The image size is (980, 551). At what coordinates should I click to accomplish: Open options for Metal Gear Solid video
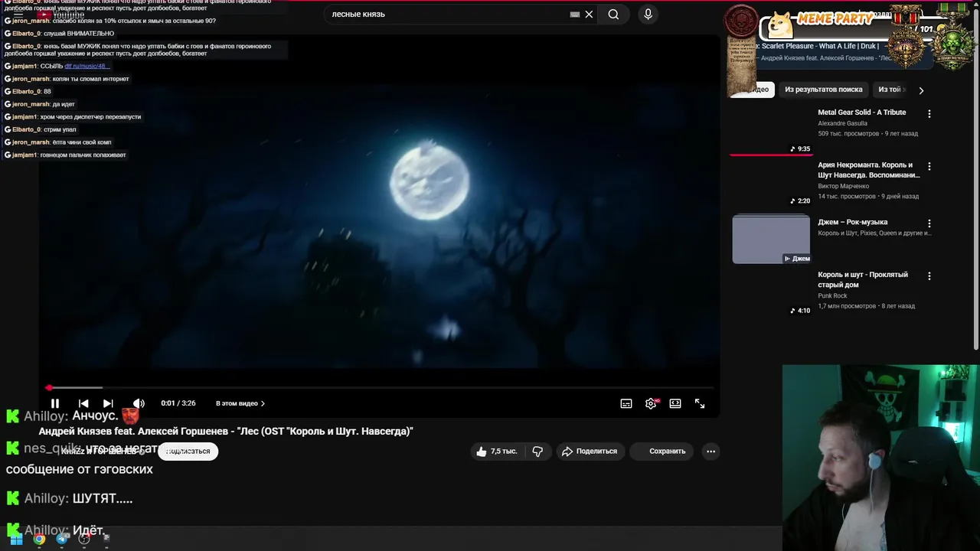tap(929, 113)
